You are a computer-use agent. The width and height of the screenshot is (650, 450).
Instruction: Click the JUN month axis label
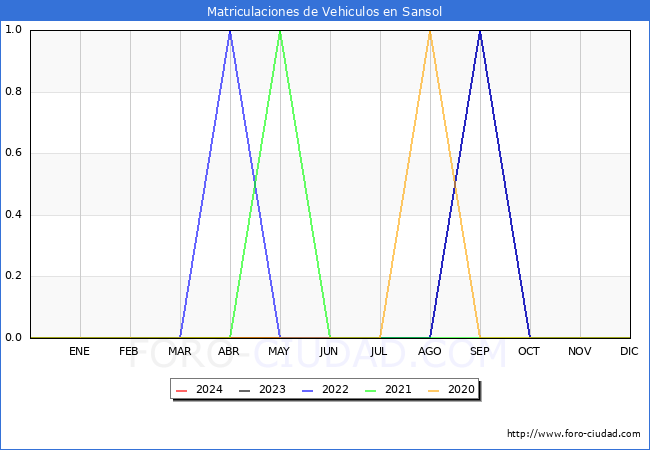click(x=329, y=351)
